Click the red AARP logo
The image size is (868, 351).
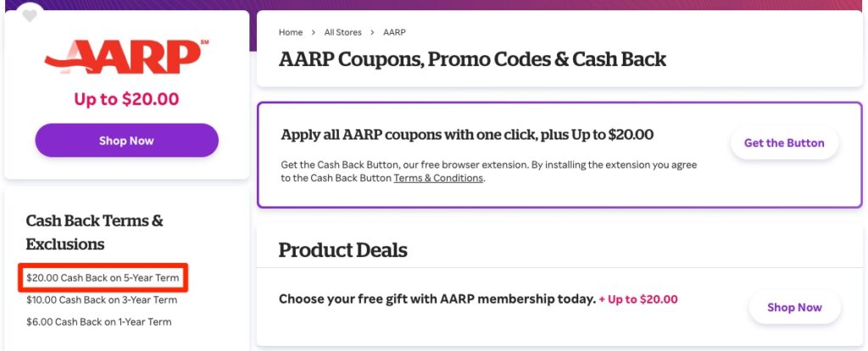point(126,57)
